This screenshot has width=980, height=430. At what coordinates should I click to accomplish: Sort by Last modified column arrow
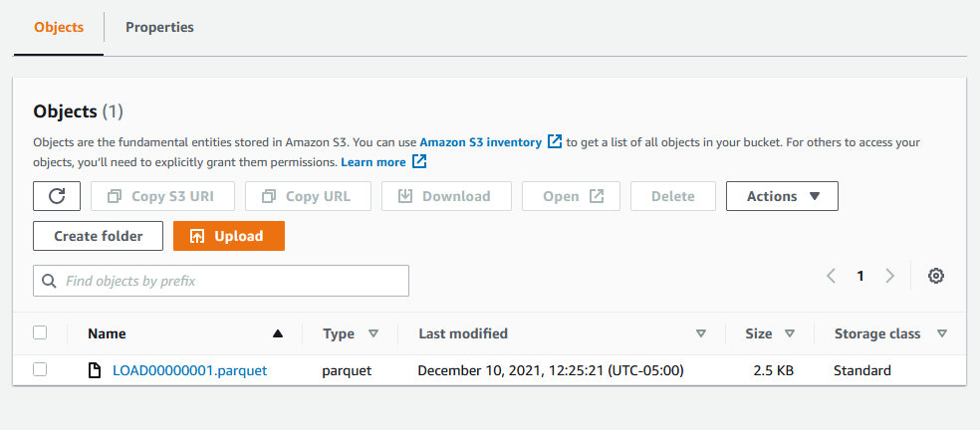(701, 333)
